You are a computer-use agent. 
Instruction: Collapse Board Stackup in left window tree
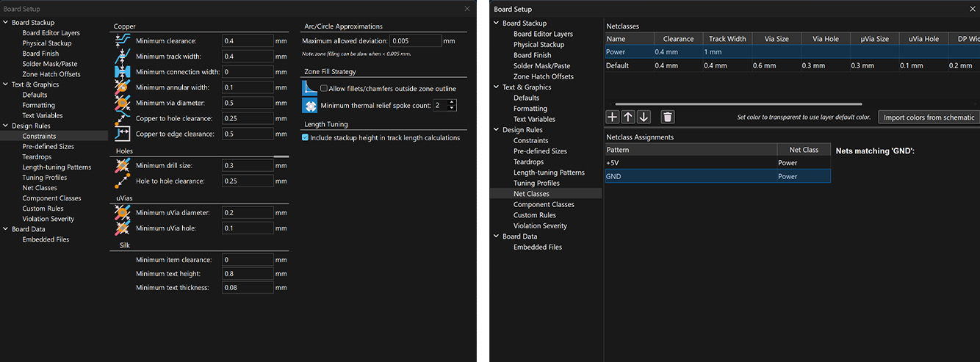pos(5,23)
